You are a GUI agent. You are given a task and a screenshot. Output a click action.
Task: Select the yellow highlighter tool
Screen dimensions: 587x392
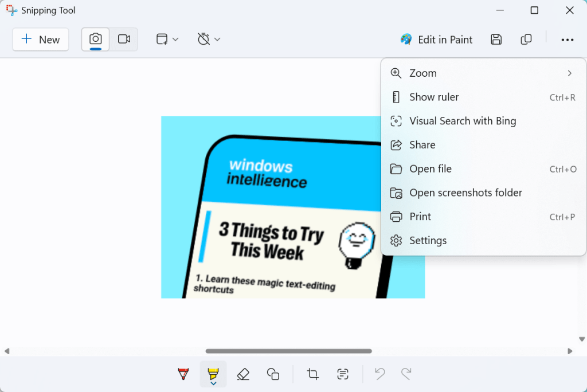[213, 374]
